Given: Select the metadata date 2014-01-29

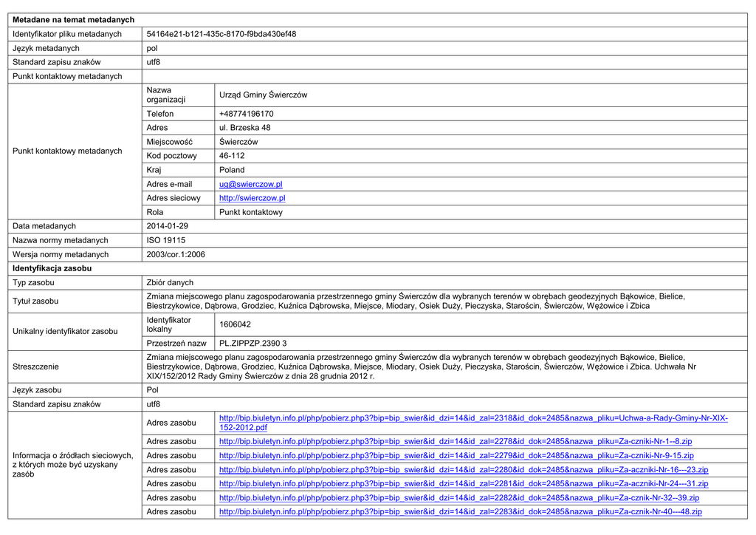Looking at the screenshot, I should [x=168, y=226].
